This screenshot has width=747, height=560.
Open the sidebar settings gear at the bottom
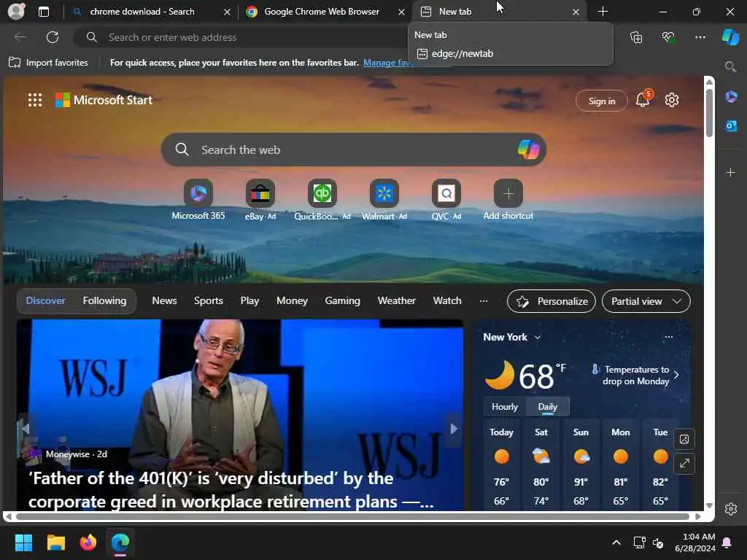(731, 508)
